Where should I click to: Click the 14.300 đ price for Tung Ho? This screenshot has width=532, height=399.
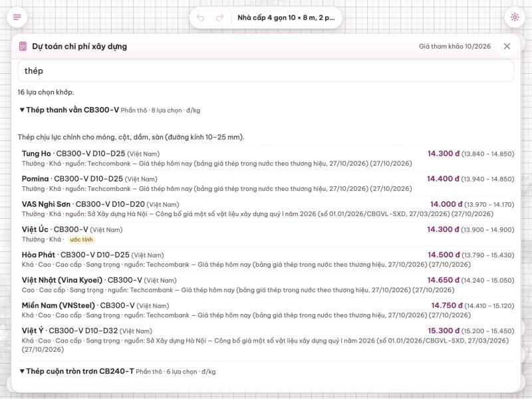click(443, 154)
